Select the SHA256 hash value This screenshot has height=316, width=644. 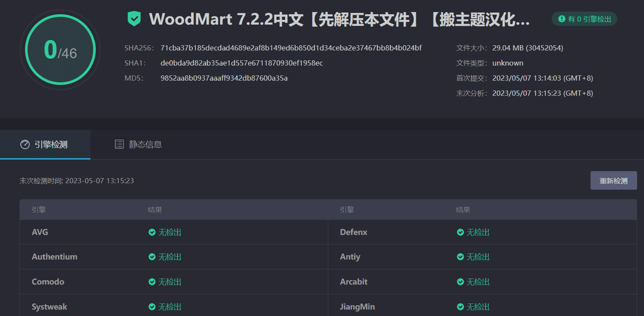(x=291, y=48)
